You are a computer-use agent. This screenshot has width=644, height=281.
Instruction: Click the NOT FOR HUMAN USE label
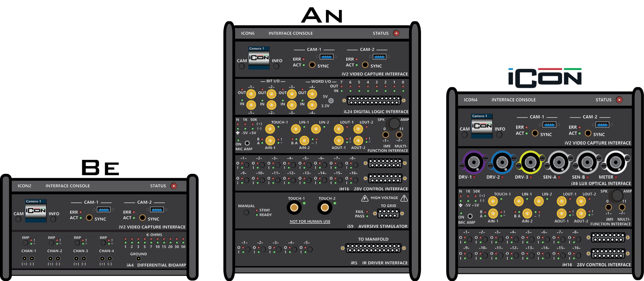pyautogui.click(x=310, y=221)
